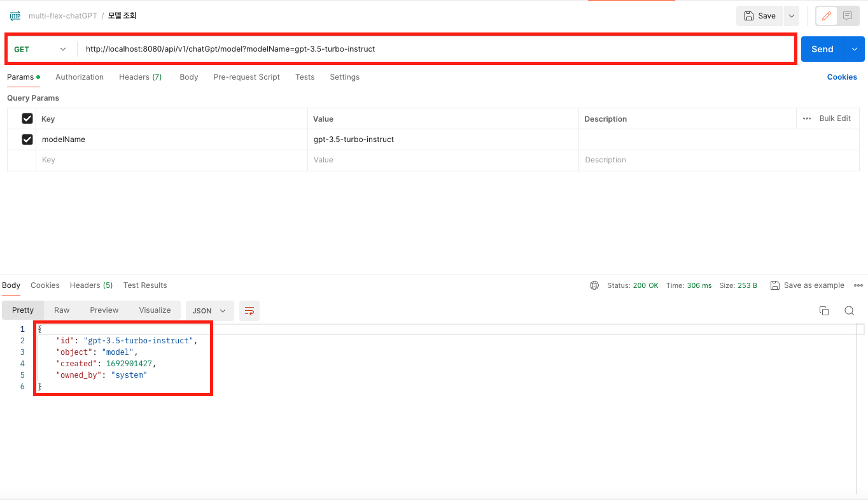Toggle the select-all params checkbox
The height and width of the screenshot is (500, 868).
tap(27, 118)
